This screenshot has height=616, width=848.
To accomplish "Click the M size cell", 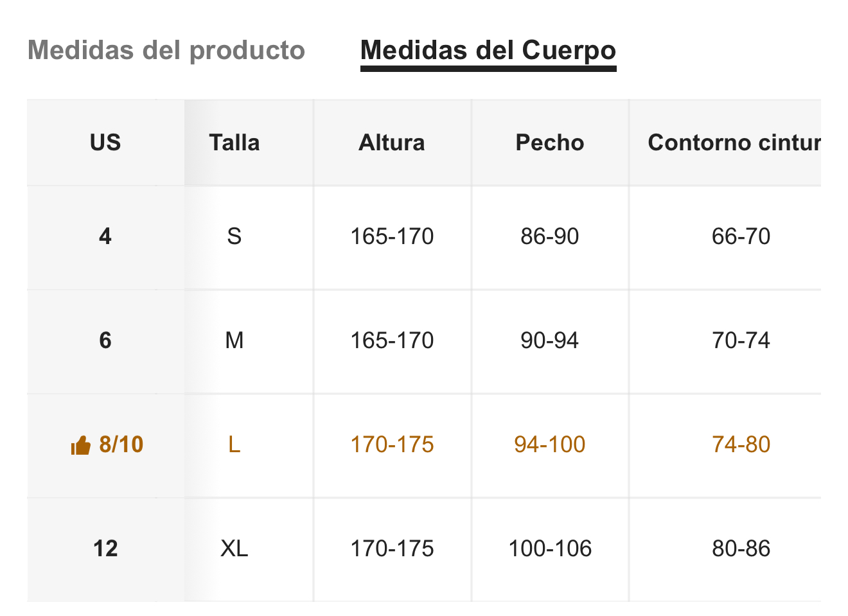I will (x=234, y=340).
